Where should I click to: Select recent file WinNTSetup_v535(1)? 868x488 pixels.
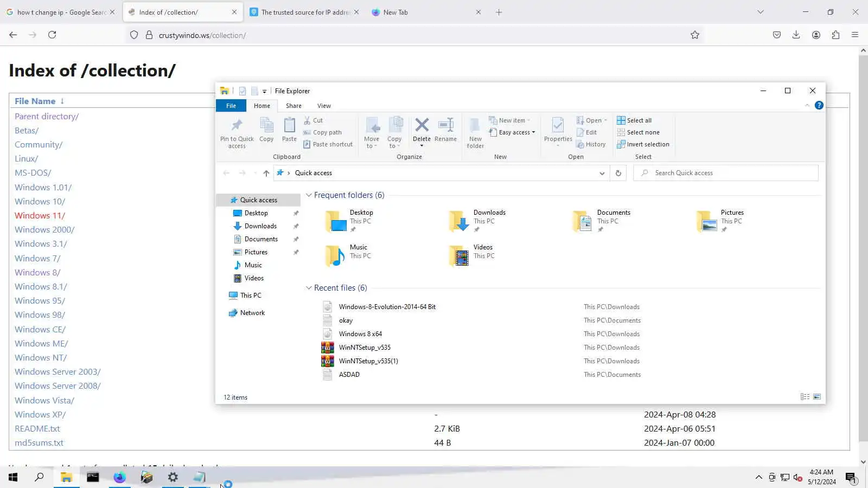pyautogui.click(x=368, y=361)
